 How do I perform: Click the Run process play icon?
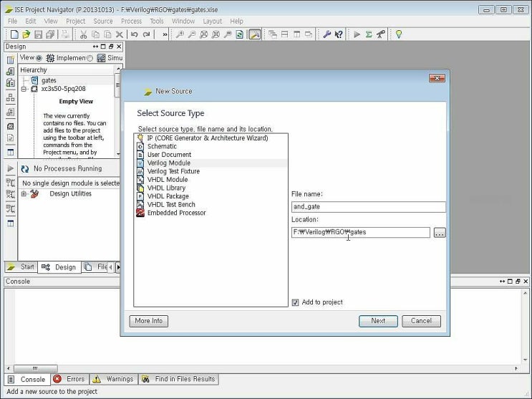pos(357,34)
